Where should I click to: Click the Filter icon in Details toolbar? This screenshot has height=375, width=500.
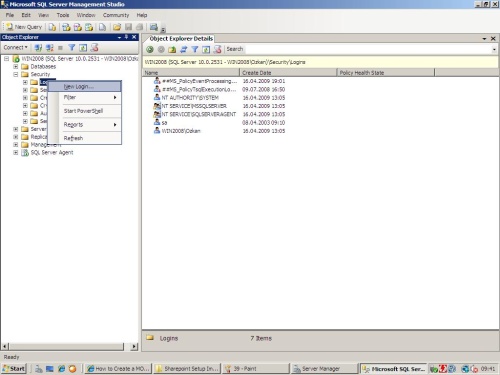[195, 50]
